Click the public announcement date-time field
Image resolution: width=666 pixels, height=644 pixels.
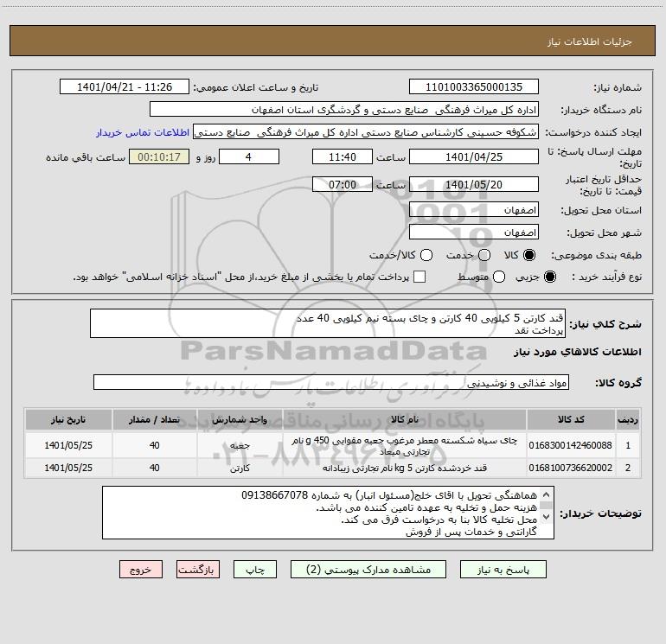(x=125, y=87)
